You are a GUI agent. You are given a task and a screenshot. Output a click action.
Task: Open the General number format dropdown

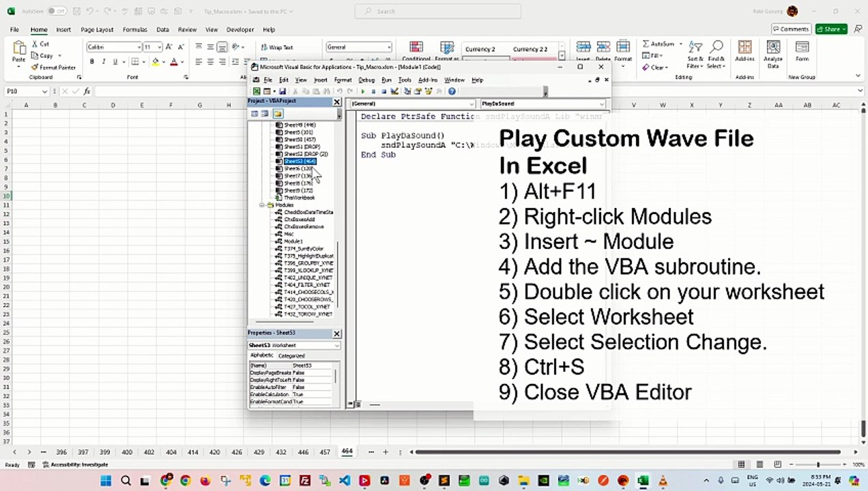[x=389, y=47]
